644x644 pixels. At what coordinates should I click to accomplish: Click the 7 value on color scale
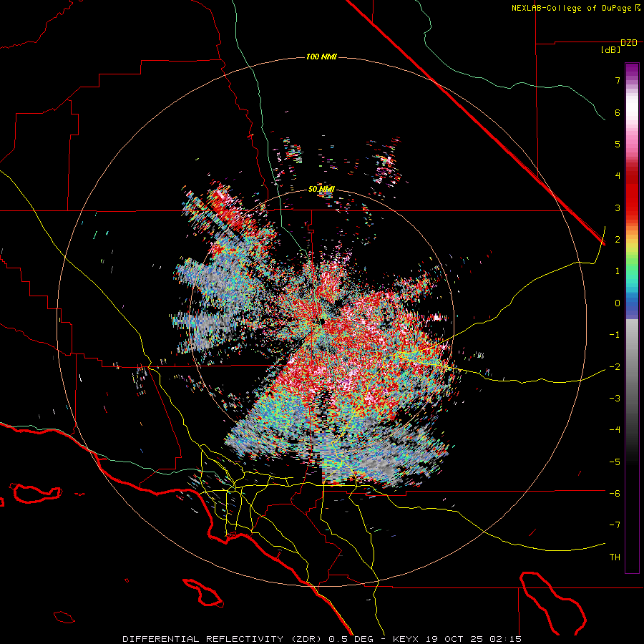coord(618,80)
